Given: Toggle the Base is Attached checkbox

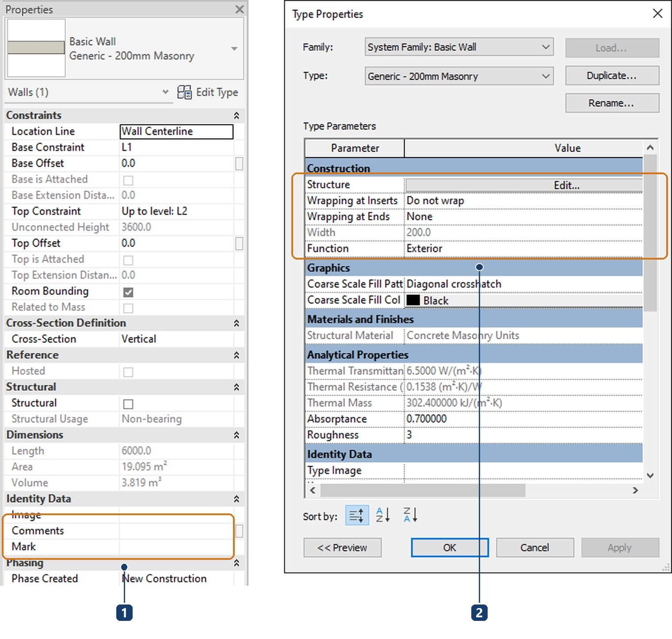Looking at the screenshot, I should coord(128,180).
